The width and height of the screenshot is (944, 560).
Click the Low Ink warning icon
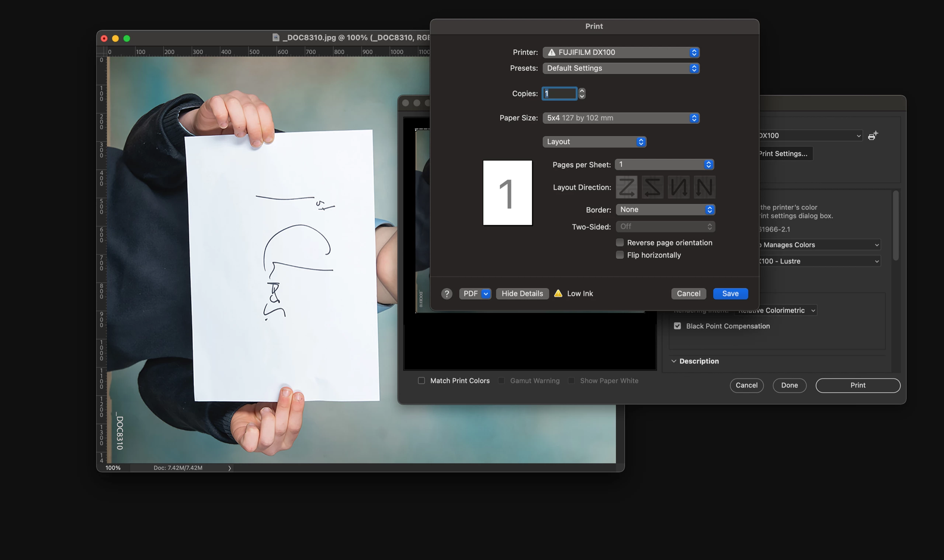point(558,294)
